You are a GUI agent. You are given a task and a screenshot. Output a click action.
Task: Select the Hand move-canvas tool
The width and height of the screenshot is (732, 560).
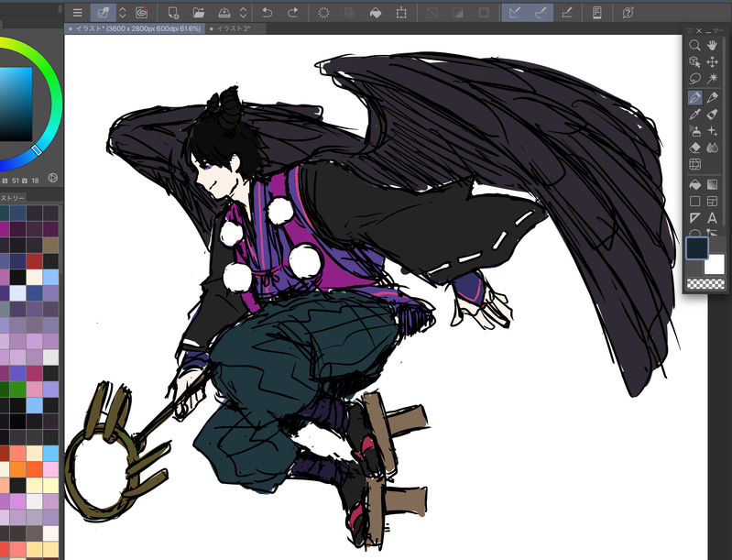pos(712,45)
